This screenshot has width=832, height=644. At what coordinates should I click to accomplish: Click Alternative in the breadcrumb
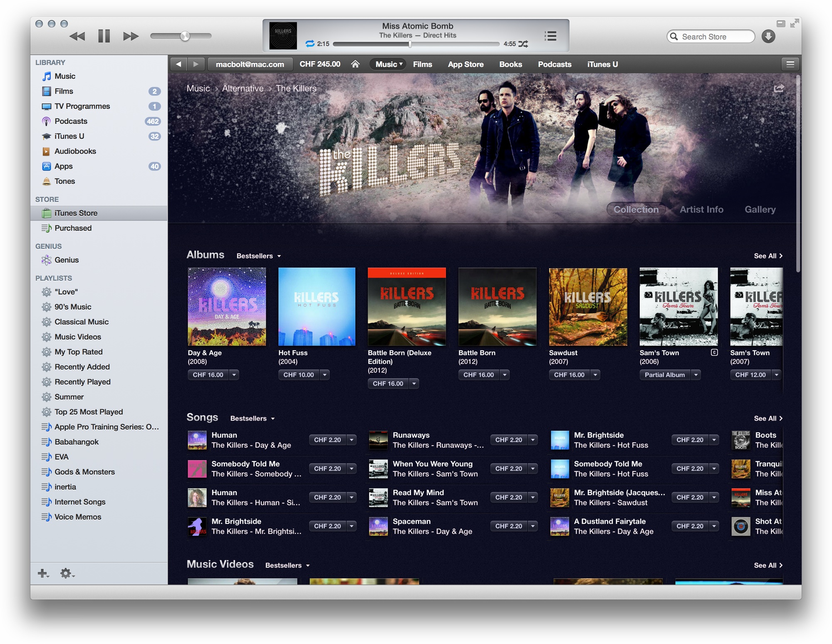click(243, 88)
